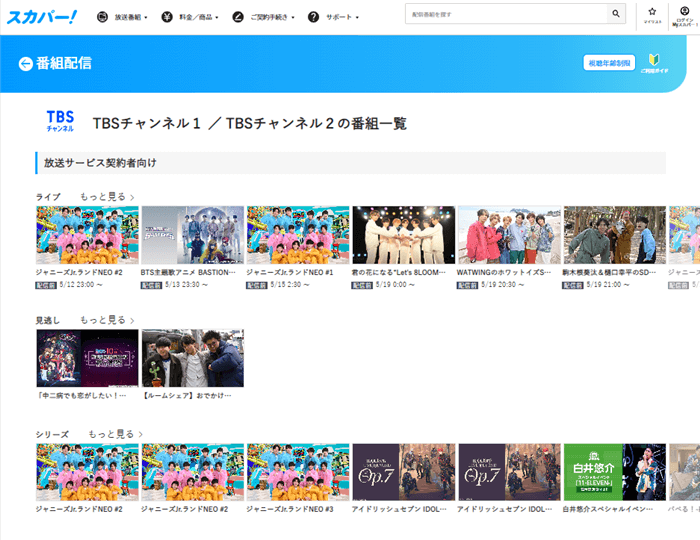Viewport: 700px width, 540px height.
Task: Click title text WATWINGのホワットイズS…
Action: pos(504,272)
